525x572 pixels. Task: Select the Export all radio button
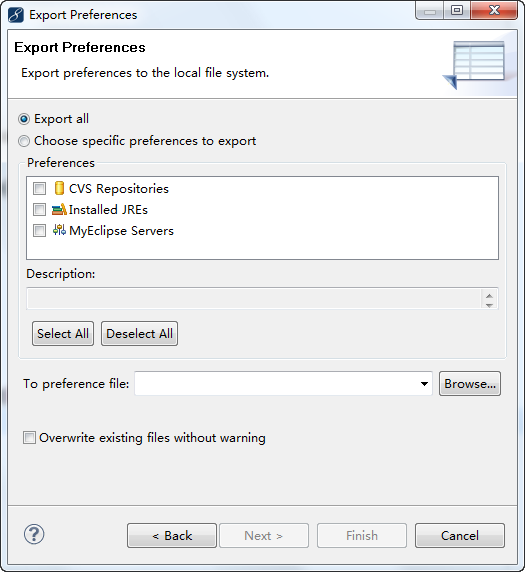(24, 119)
